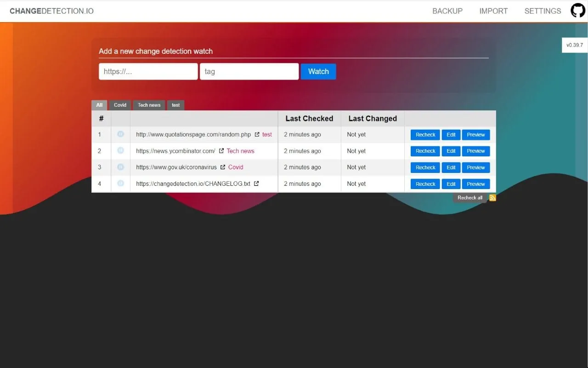Recheck the CHANGELOG.txt watch
This screenshot has height=368, width=588.
425,184
